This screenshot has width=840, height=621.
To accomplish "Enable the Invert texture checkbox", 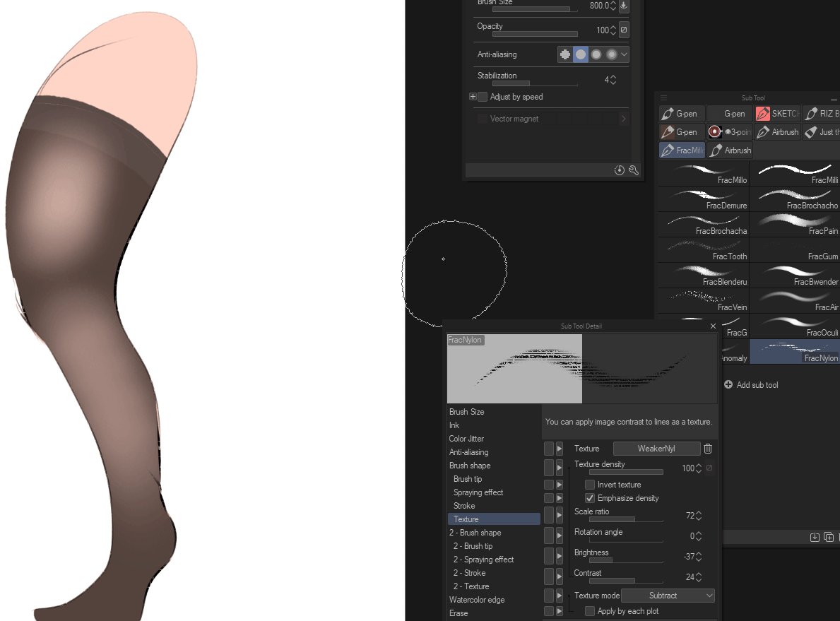I will pos(590,485).
